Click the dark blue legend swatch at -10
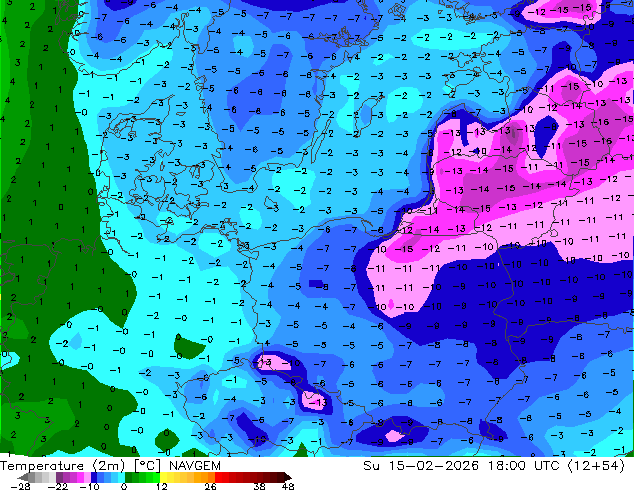Screen dimensions: 634x490 [x=94, y=477]
